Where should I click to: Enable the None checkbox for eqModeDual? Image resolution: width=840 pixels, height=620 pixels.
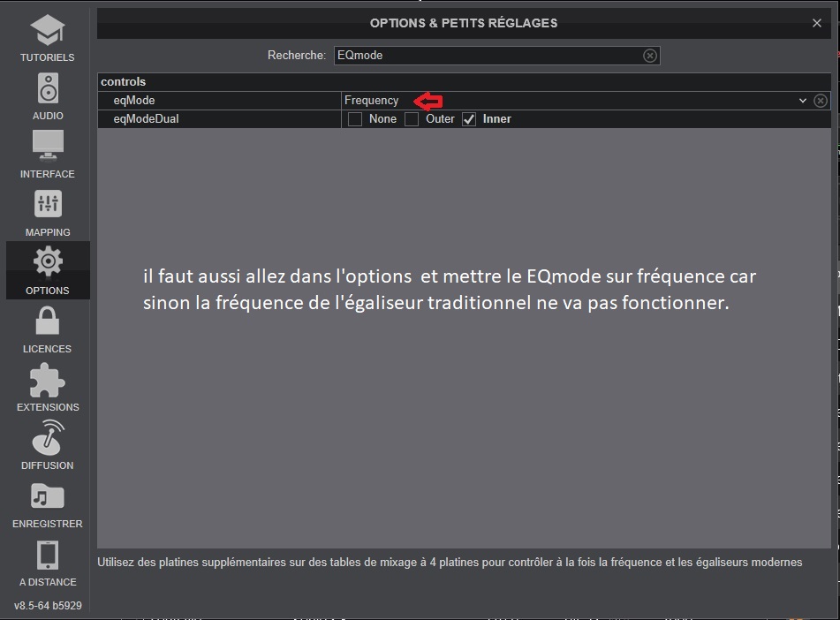(x=355, y=119)
